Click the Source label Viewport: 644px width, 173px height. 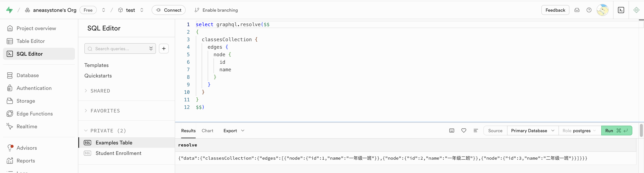(x=495, y=131)
